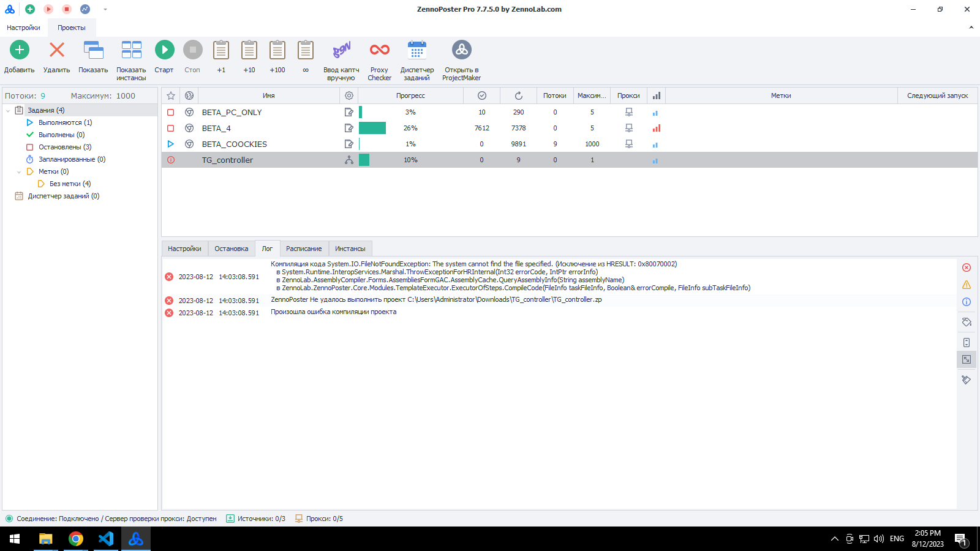Click the quick-access statistics icon in title bar
The image size is (980, 551).
tap(85, 9)
